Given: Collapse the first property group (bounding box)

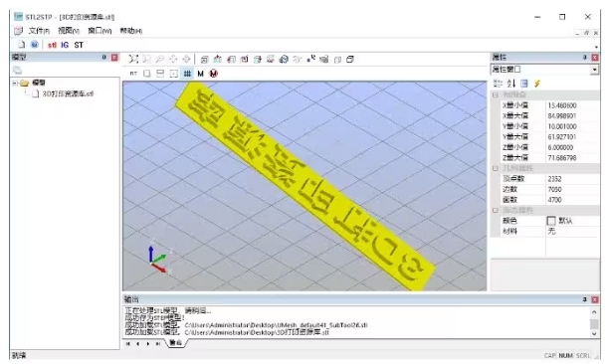Looking at the screenshot, I should [496, 94].
